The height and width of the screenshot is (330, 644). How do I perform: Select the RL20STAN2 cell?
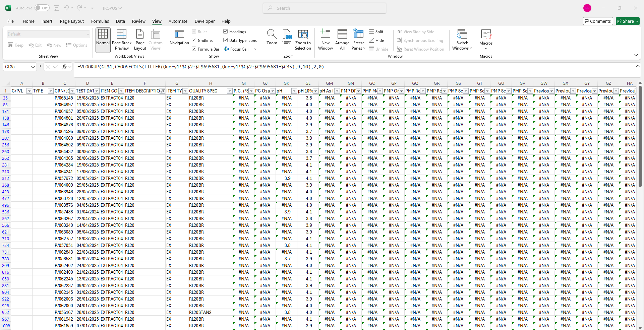(x=210, y=312)
